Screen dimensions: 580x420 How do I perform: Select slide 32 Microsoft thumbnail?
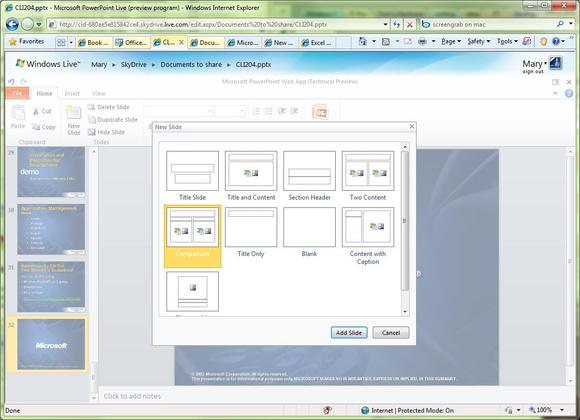point(51,344)
